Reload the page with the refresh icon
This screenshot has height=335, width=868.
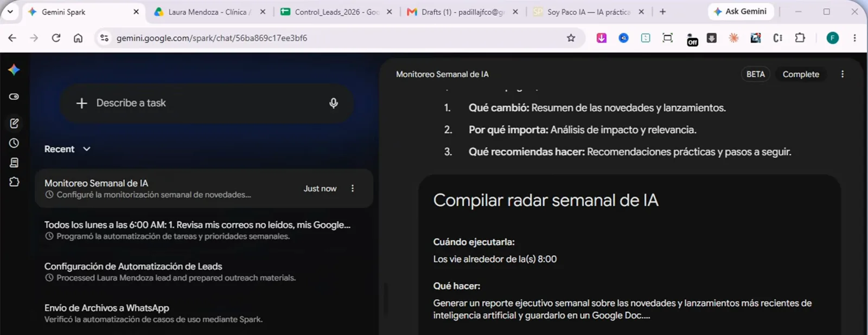point(56,38)
